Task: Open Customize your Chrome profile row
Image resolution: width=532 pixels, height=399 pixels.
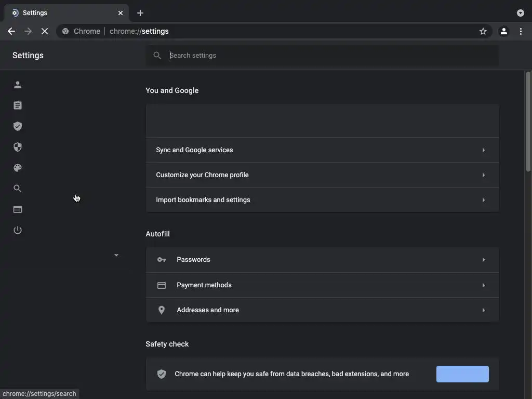Action: tap(322, 175)
